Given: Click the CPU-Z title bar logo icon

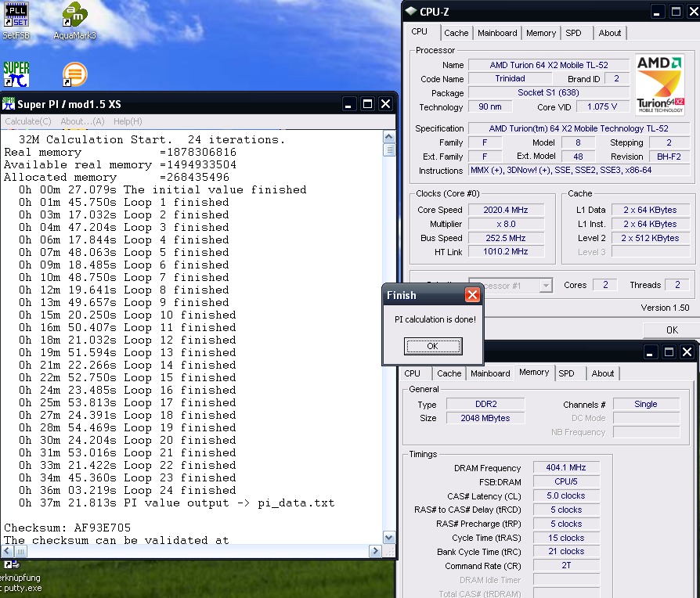Looking at the screenshot, I should (411, 11).
